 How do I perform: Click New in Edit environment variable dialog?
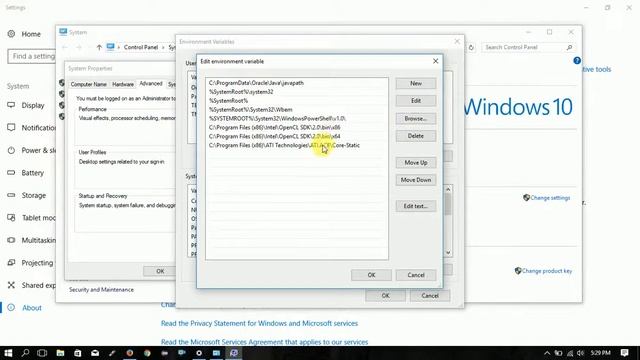(416, 83)
